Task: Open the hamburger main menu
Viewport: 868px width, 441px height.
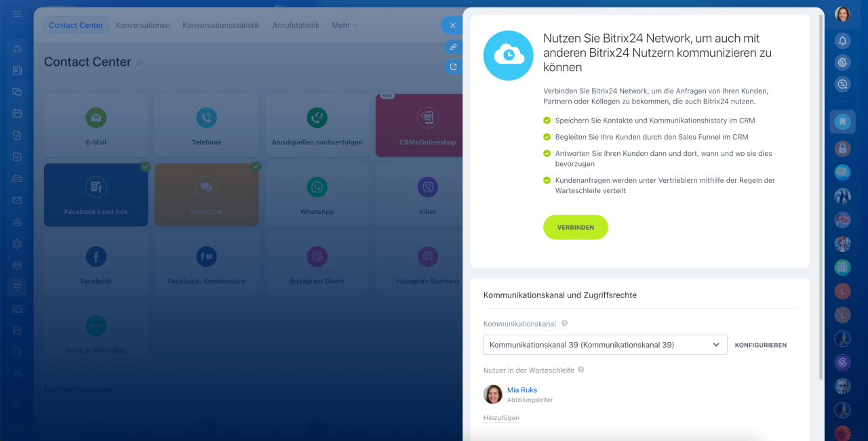Action: [17, 14]
